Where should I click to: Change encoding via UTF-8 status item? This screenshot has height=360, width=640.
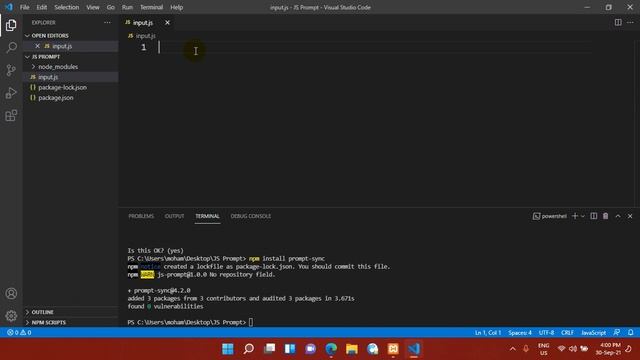[x=546, y=333]
